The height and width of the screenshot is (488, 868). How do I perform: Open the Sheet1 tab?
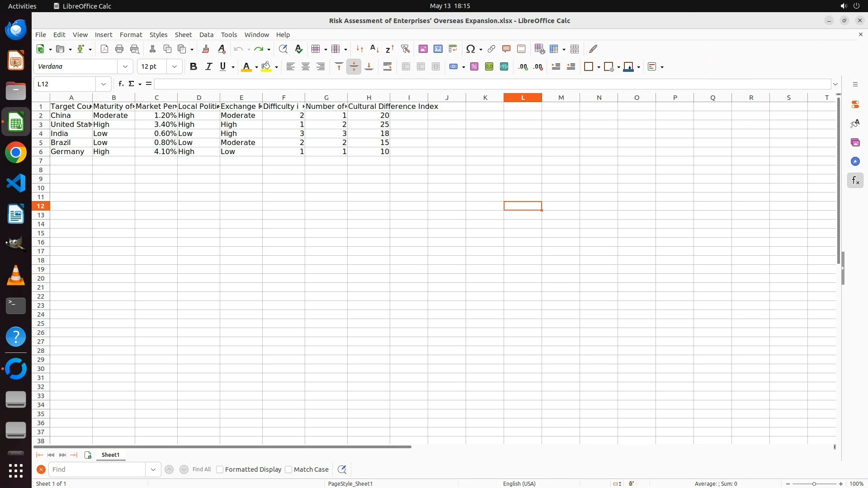tap(110, 455)
